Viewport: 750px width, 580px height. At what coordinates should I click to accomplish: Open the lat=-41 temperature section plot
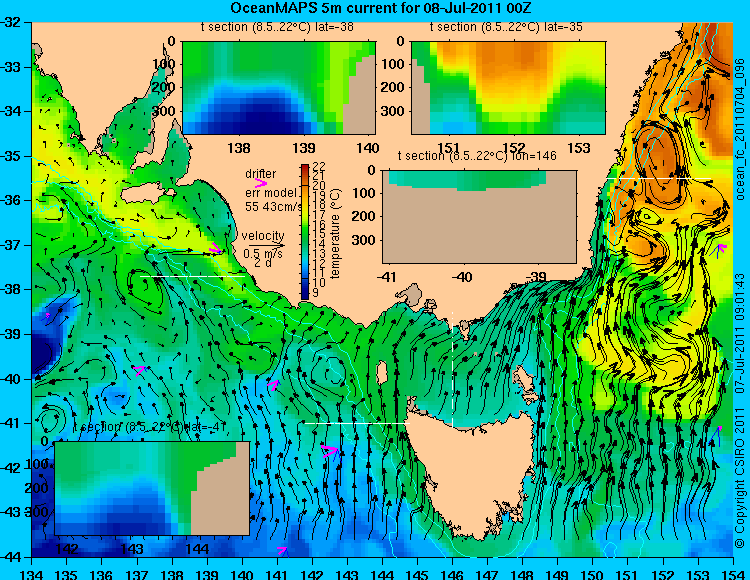152,488
